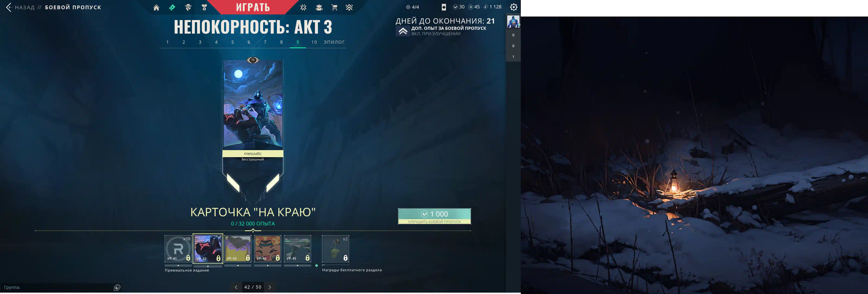Click the КАРТОЧКА "НА КРАЮ" title
868x294 pixels.
tap(253, 212)
